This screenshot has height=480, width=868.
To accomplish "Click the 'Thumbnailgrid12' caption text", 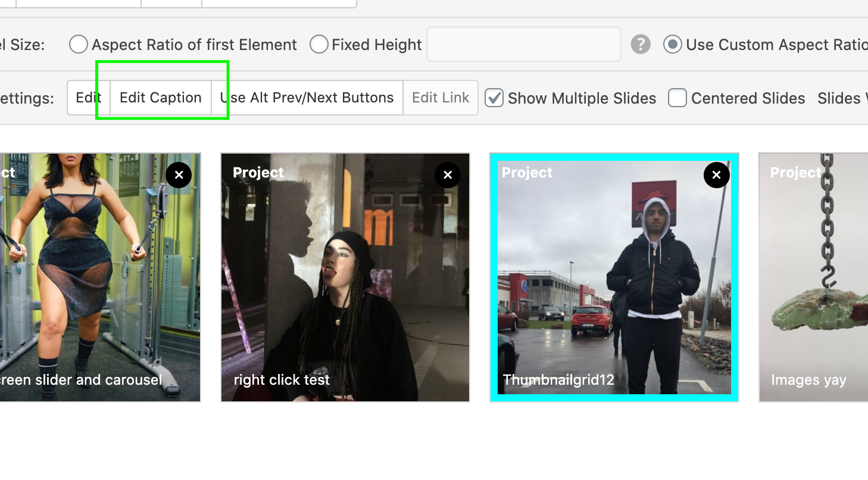I will [x=558, y=380].
